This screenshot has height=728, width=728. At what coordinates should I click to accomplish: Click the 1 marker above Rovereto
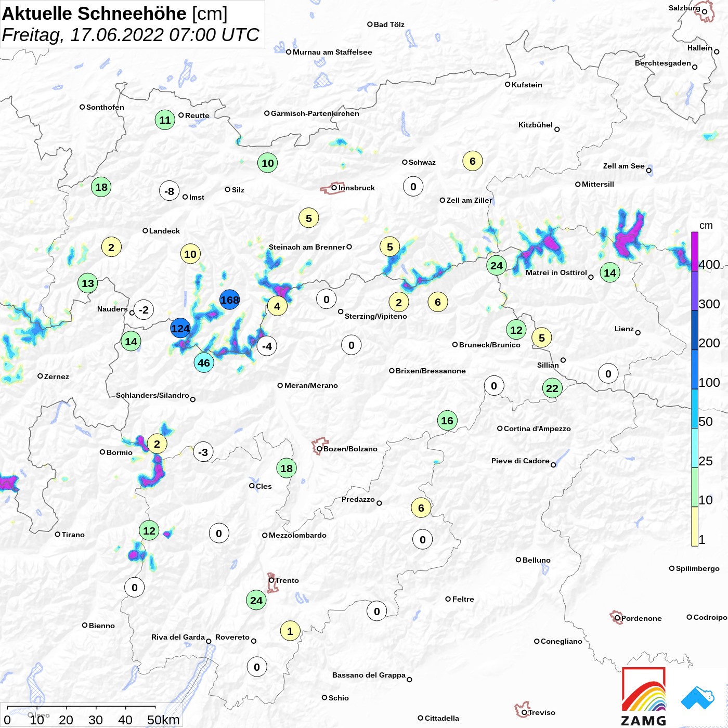290,631
